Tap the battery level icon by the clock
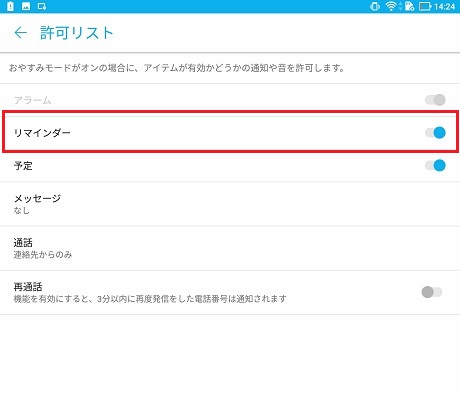The height and width of the screenshot is (399, 460). point(425,6)
